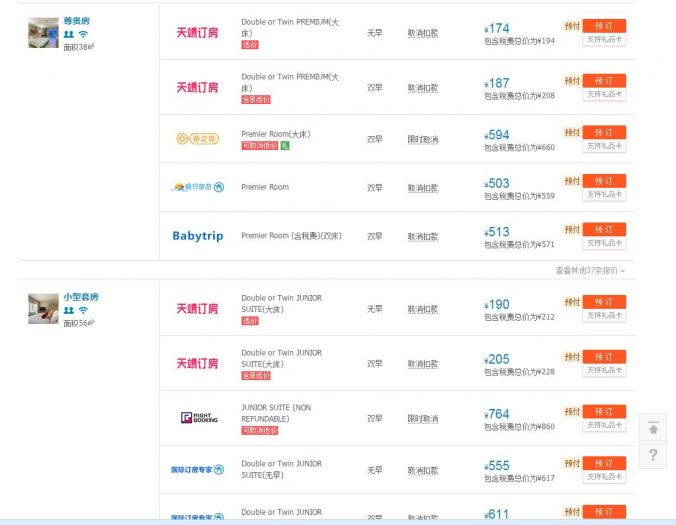
Task: Book the ¥190 JUNIOR SUITE room
Action: (x=604, y=302)
